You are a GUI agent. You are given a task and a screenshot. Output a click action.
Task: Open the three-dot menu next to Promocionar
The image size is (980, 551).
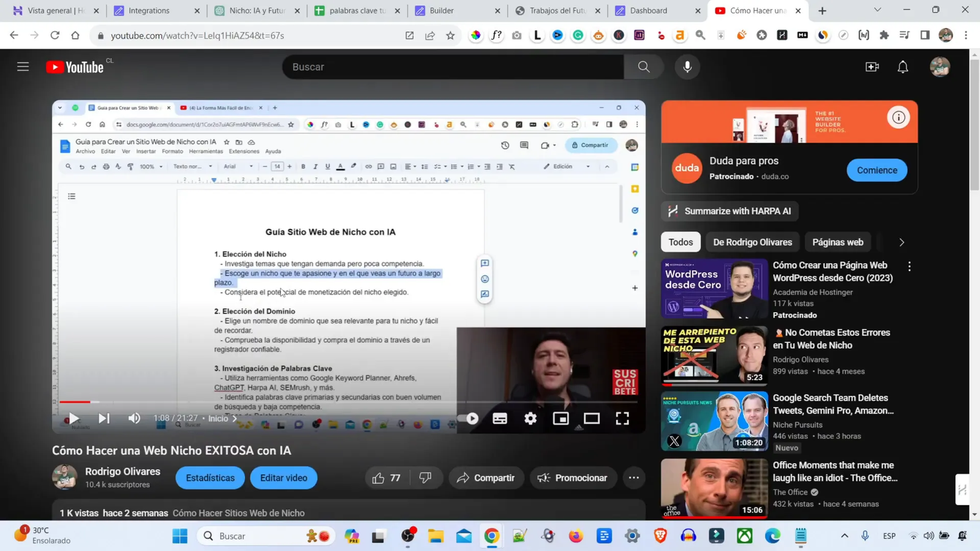coord(634,478)
